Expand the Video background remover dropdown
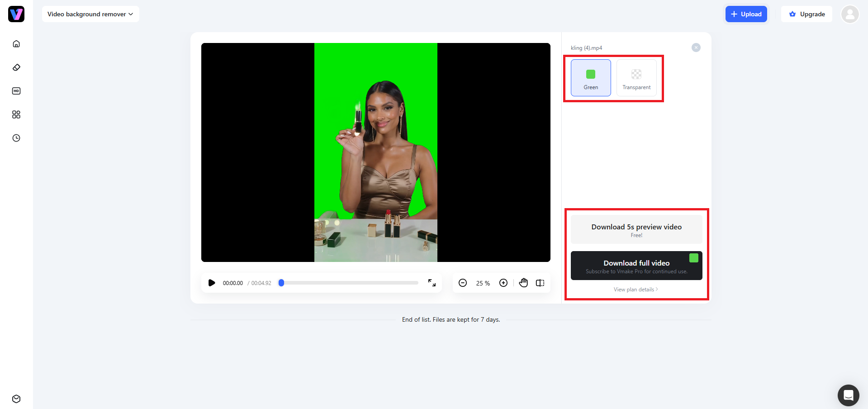This screenshot has width=868, height=409. [x=90, y=14]
